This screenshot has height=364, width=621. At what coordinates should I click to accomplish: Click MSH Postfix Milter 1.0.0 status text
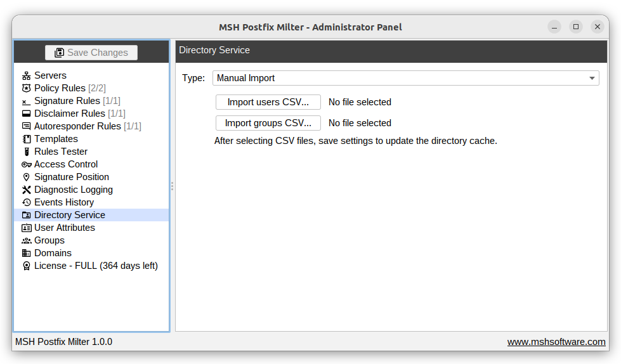[x=64, y=342]
